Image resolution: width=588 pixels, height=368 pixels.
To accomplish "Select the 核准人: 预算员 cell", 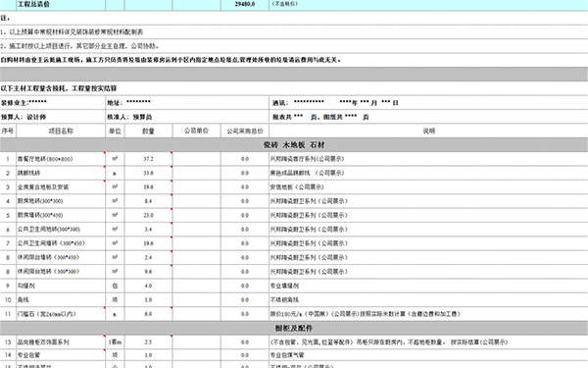I will click(x=187, y=117).
